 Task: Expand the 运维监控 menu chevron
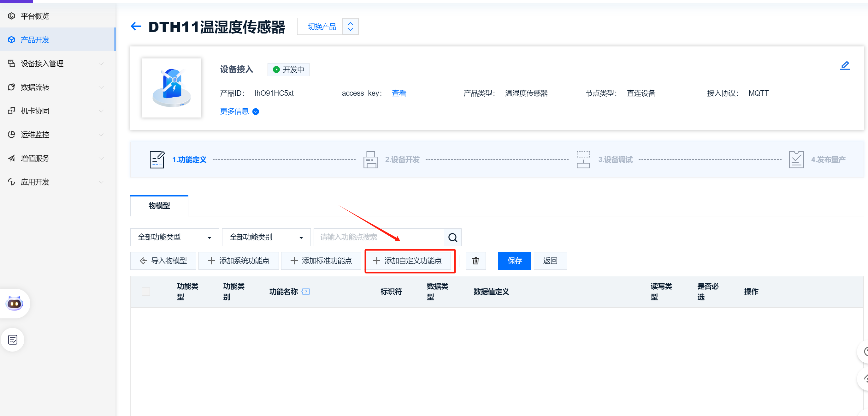(101, 135)
